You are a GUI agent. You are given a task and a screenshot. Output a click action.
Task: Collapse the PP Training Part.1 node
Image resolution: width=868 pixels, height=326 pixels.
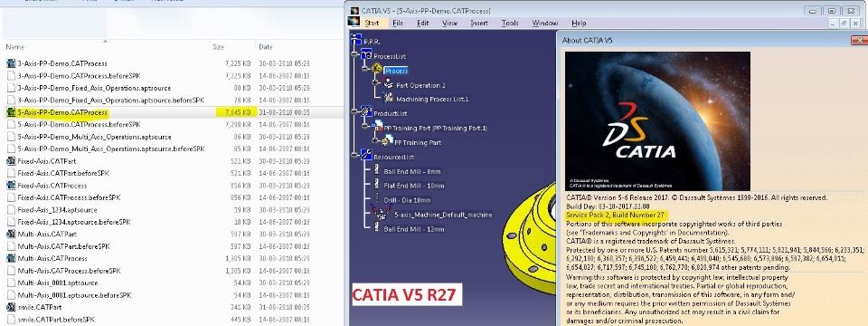point(365,127)
